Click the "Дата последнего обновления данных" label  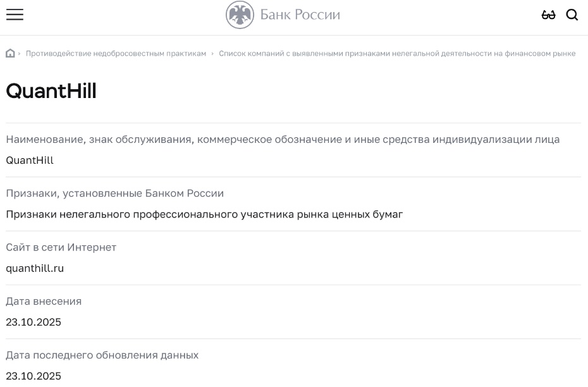coord(102,355)
